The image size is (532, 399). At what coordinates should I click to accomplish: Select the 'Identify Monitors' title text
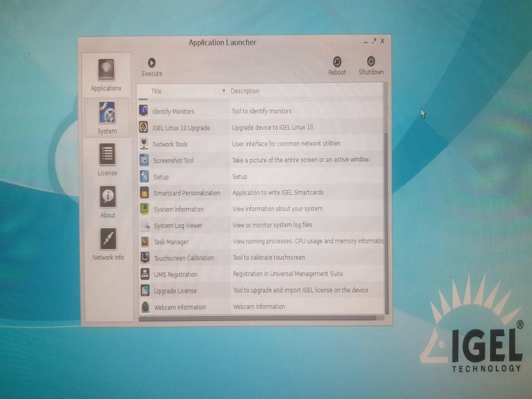point(173,111)
